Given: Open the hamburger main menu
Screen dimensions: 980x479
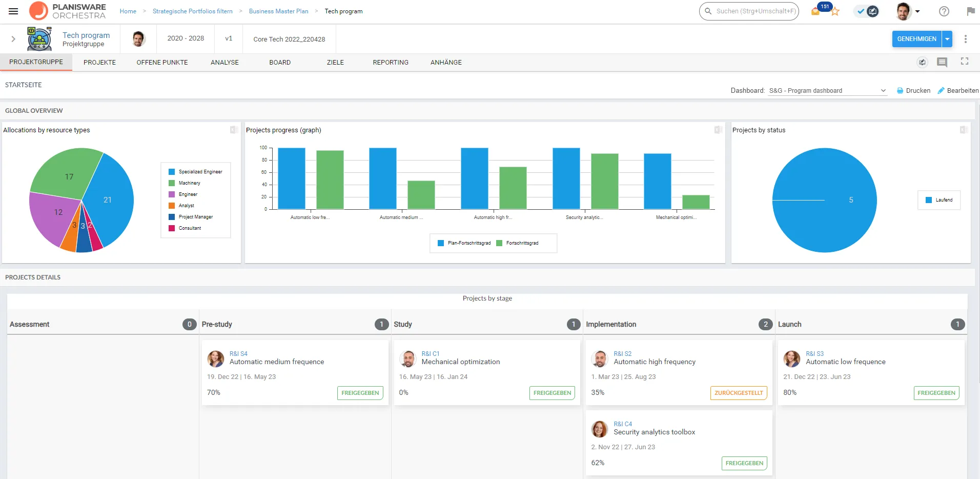Looking at the screenshot, I should 13,11.
